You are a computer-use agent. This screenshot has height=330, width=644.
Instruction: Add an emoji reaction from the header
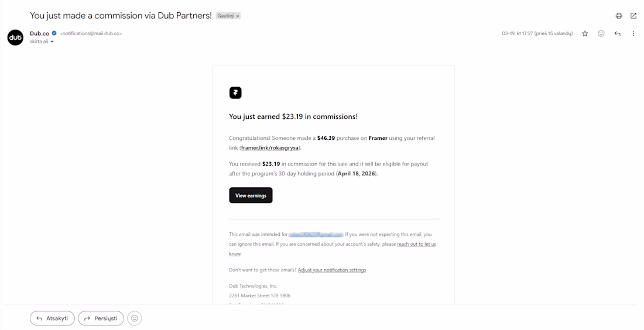point(601,34)
